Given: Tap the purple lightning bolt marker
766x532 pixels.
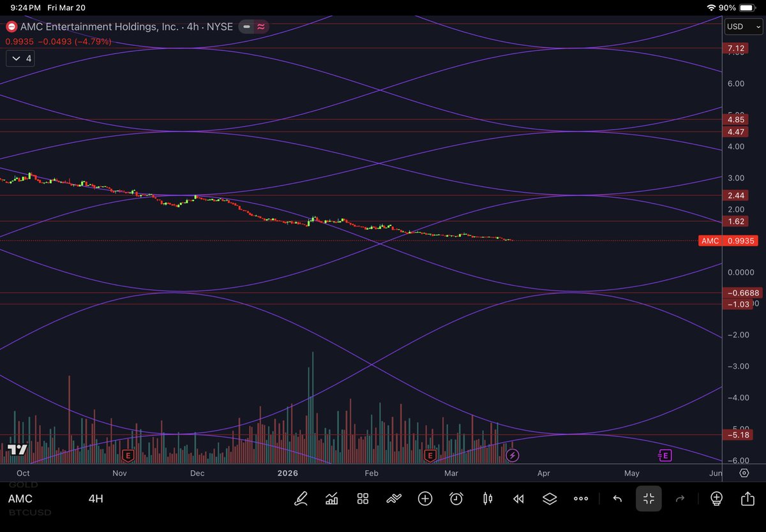Looking at the screenshot, I should point(512,455).
